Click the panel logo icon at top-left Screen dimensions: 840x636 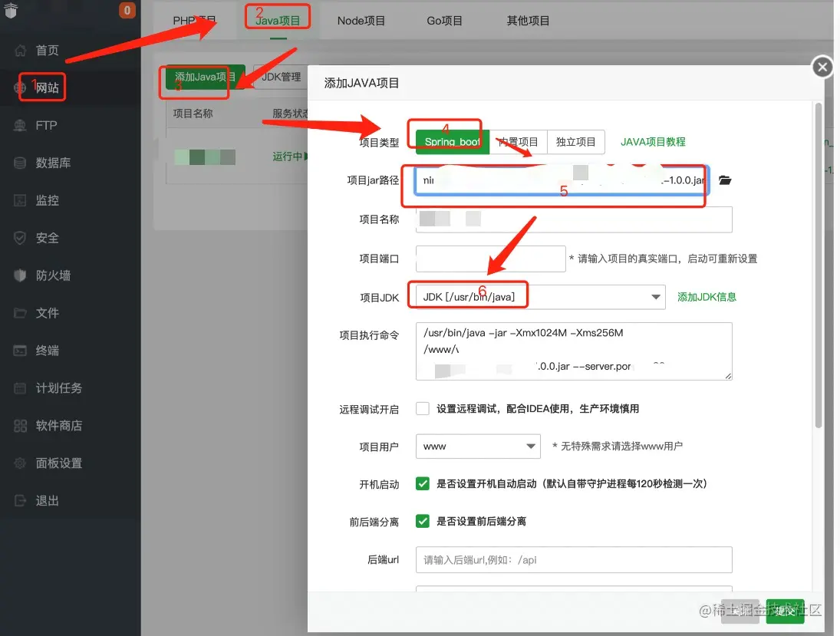11,10
